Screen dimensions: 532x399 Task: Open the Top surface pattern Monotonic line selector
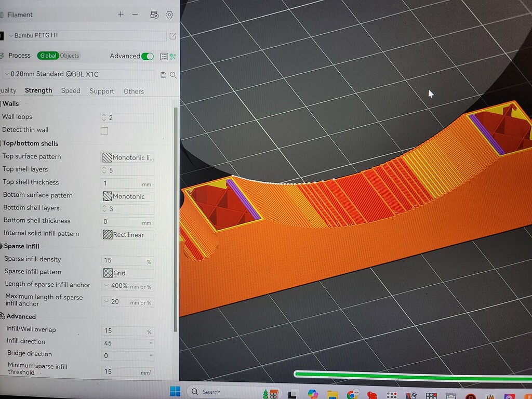pyautogui.click(x=128, y=157)
